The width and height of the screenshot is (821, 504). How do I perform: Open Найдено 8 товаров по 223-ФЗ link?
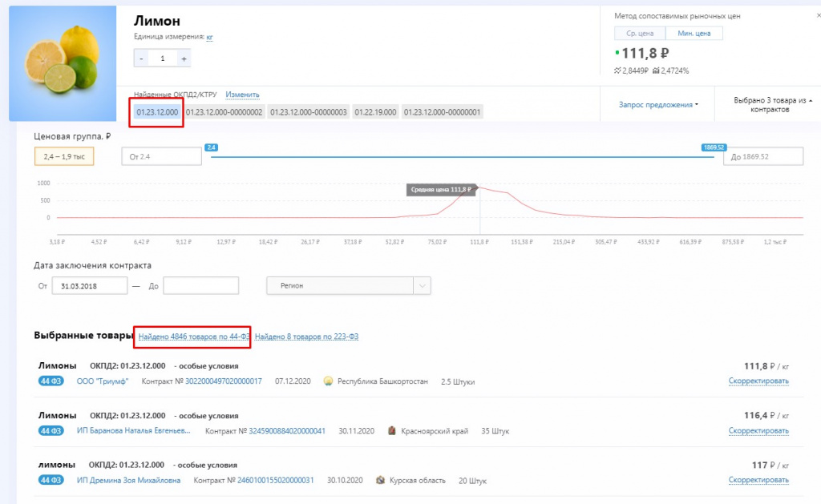(x=307, y=337)
